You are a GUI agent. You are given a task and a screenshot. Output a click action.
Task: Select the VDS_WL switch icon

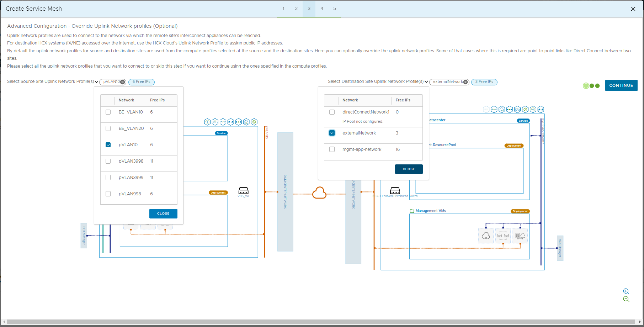[244, 191]
